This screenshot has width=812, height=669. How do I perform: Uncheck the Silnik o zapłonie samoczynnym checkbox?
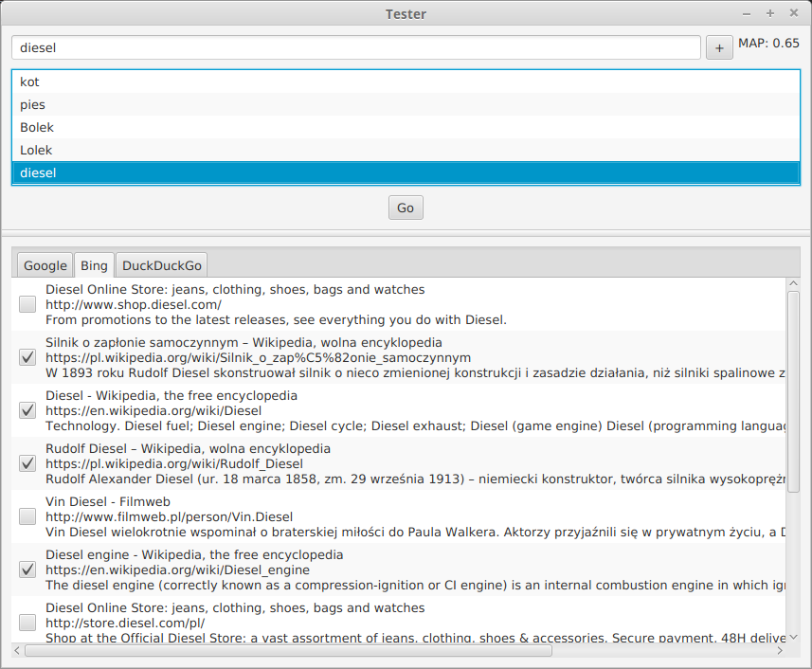pyautogui.click(x=27, y=357)
